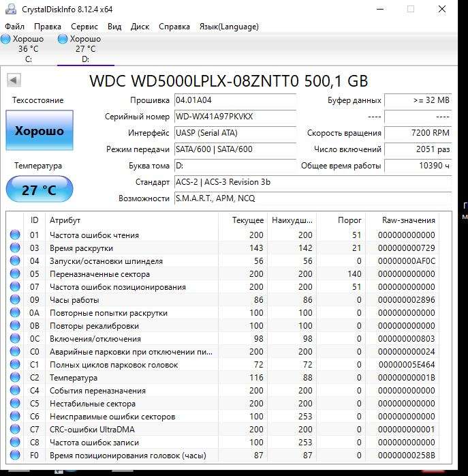The height and width of the screenshot is (476, 468).
Task: Click status orb for attribute C8
Action: pos(15,442)
